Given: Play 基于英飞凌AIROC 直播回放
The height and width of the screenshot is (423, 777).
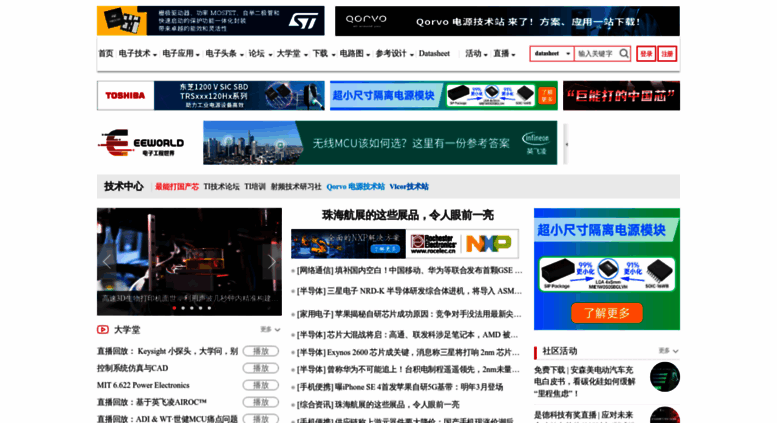Looking at the screenshot, I should coord(261,402).
